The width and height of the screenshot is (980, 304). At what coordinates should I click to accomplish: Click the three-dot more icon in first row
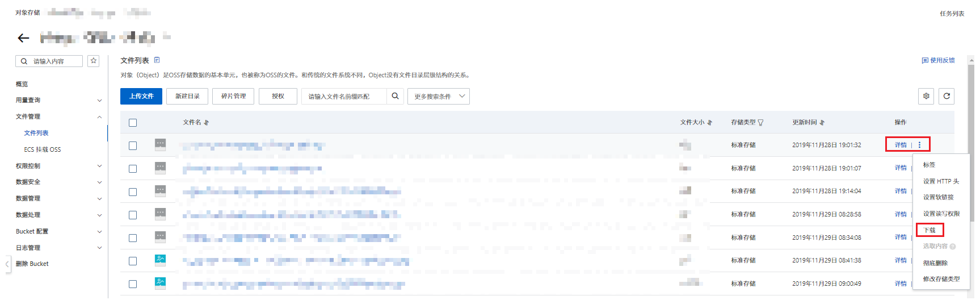pos(920,145)
